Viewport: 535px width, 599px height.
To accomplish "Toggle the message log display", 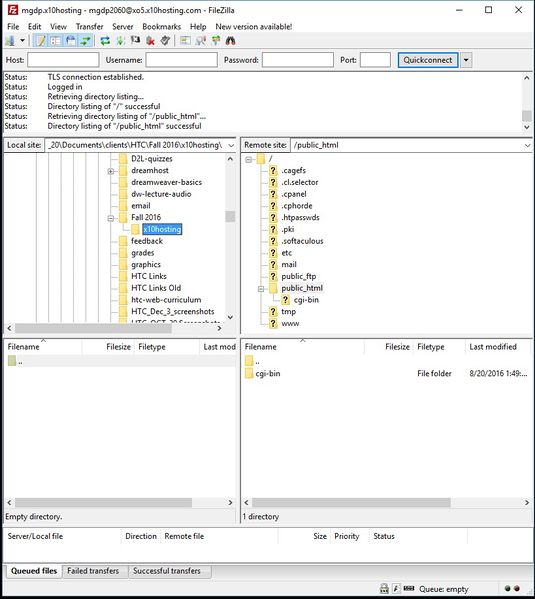I will coord(41,40).
